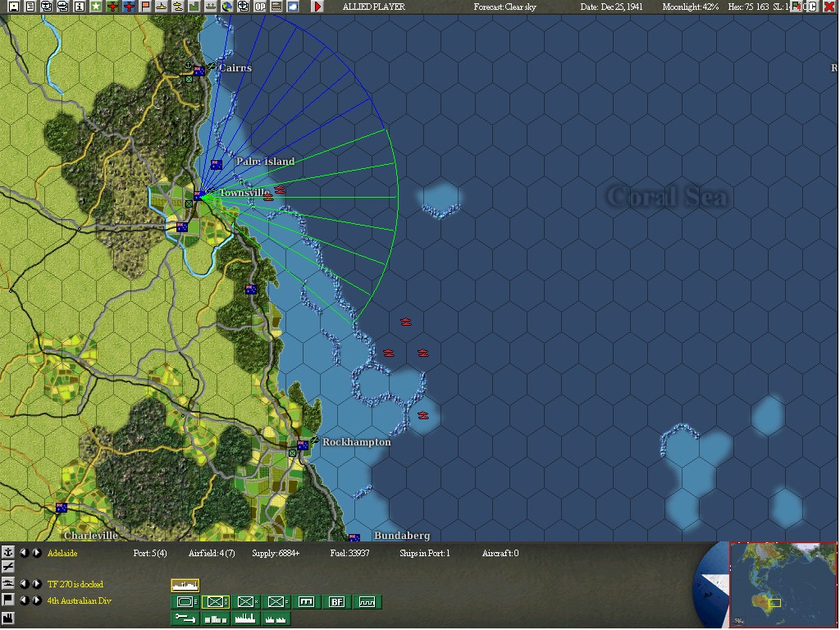Click the ship silhouette toolbar icon after factory
Screen dimensions: 840x630
coord(211,7)
